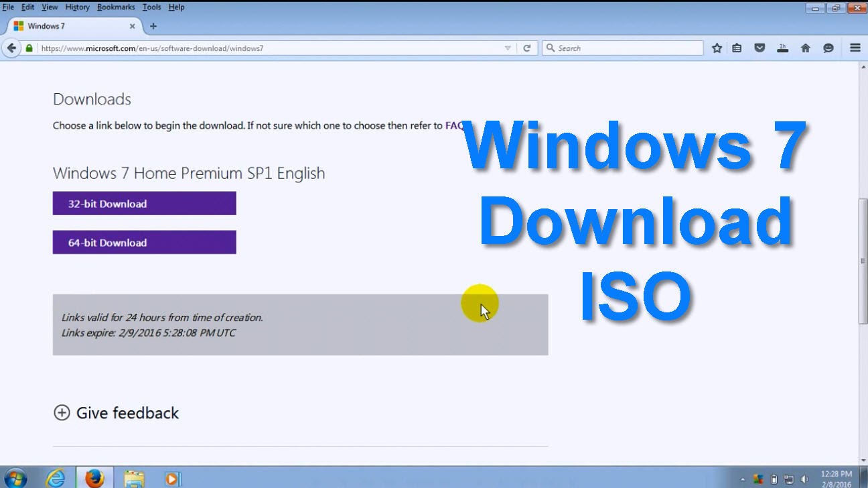
Task: Open the downloads arrow indicator
Action: pyautogui.click(x=782, y=48)
